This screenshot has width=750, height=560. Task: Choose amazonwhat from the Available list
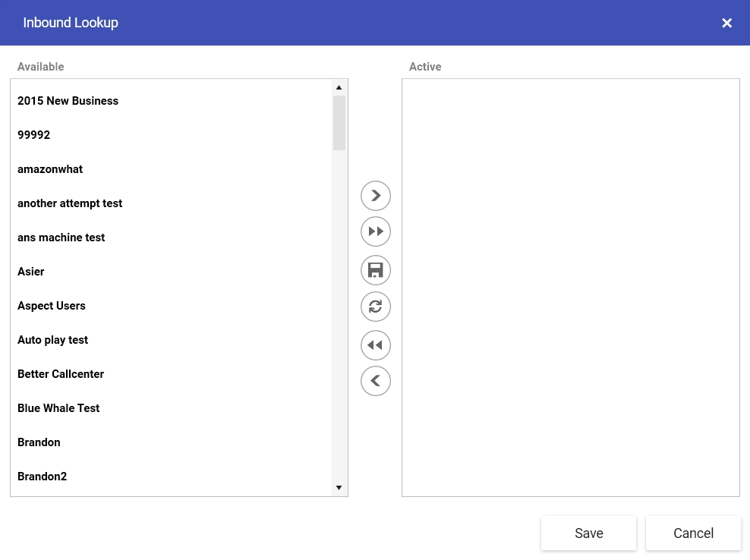pos(171,169)
